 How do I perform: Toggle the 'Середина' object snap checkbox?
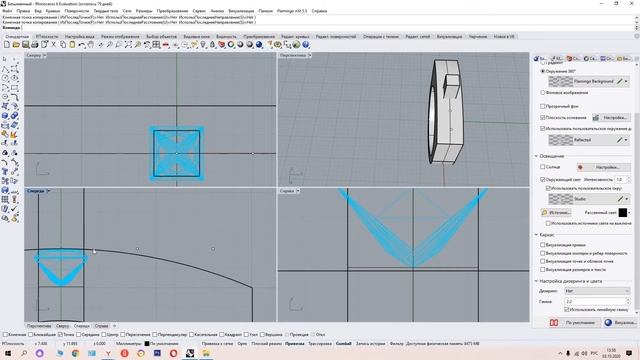78,335
